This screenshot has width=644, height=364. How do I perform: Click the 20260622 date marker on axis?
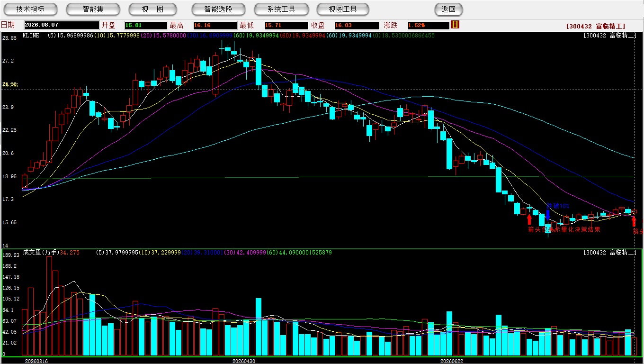[451, 361]
